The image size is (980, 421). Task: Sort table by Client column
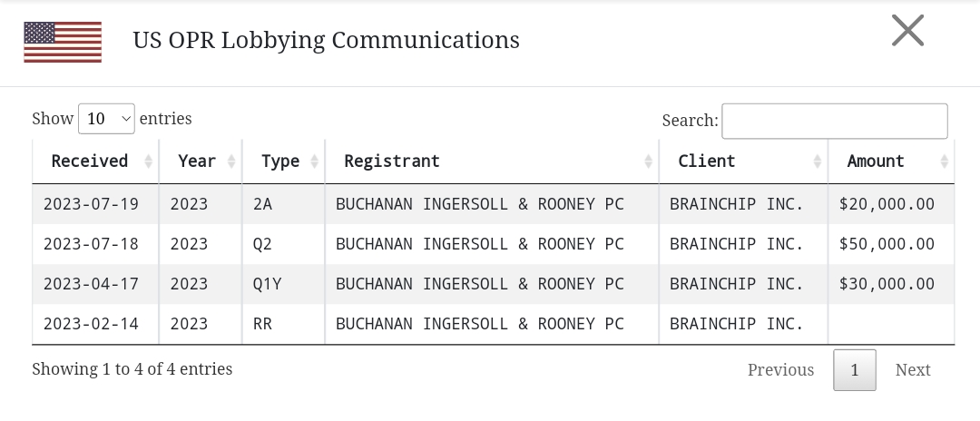coord(744,162)
